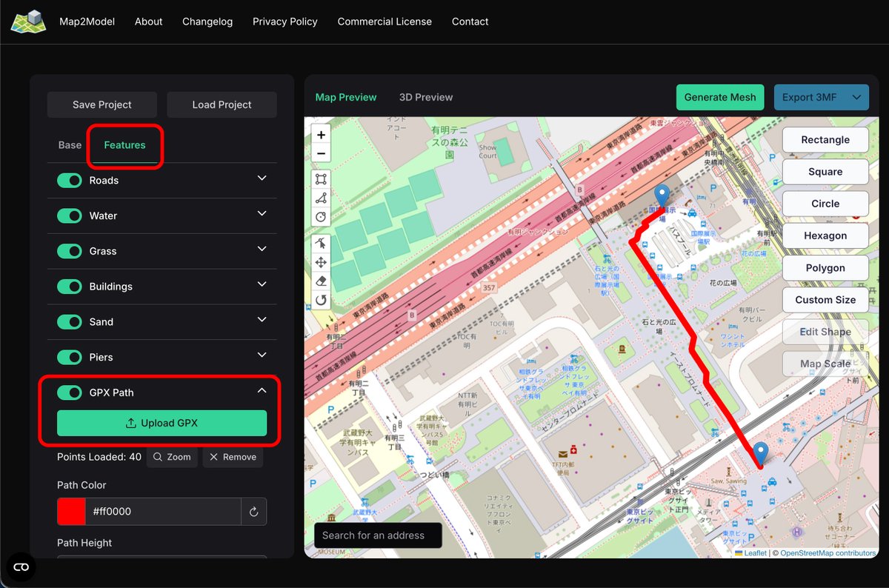Reset path color with the refresh icon
Viewport: 889px width, 588px height.
click(253, 512)
